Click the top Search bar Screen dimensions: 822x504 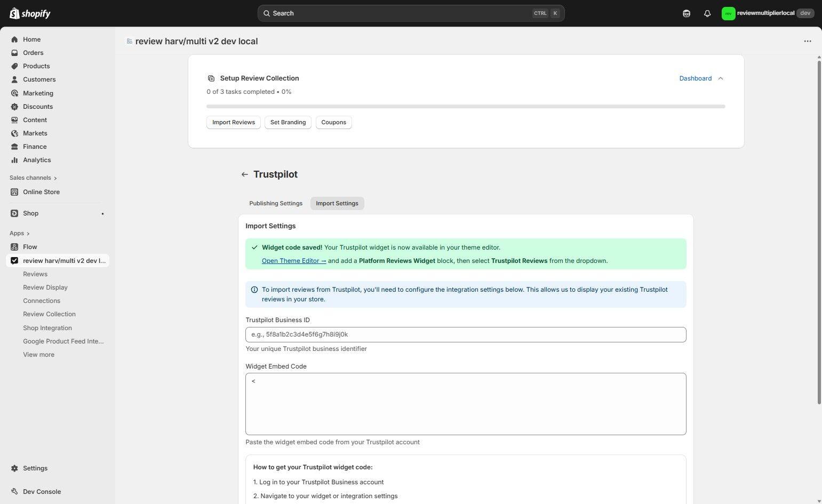point(411,13)
